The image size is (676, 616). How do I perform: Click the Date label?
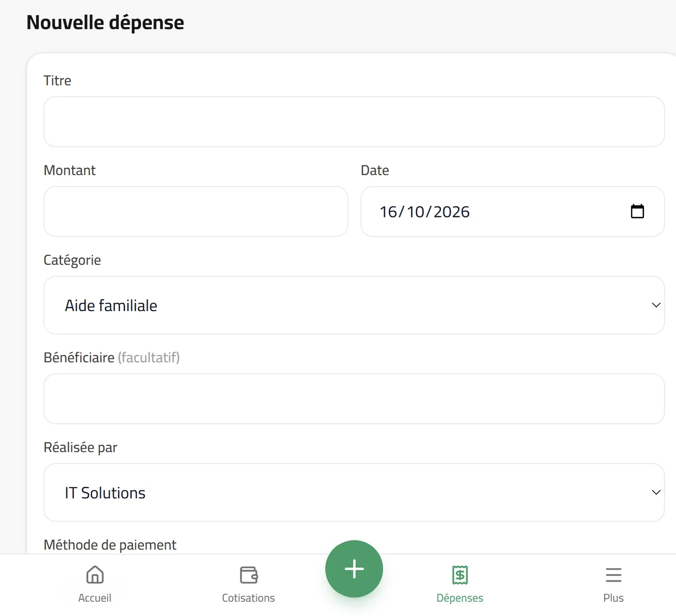375,170
